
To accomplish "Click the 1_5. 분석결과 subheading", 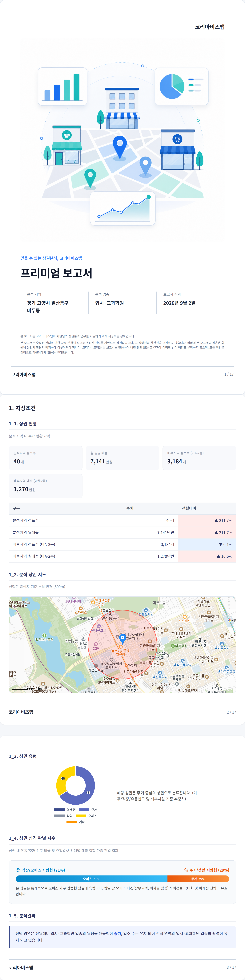I will coord(22,916).
